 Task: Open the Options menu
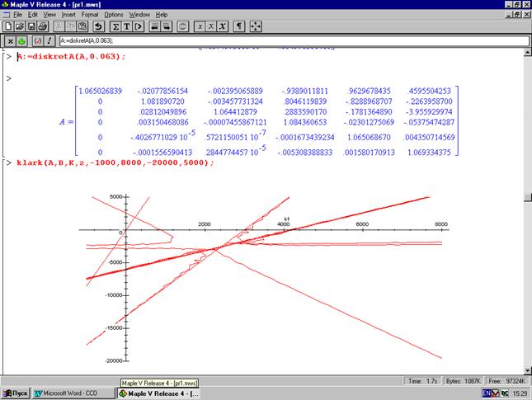pyautogui.click(x=115, y=15)
